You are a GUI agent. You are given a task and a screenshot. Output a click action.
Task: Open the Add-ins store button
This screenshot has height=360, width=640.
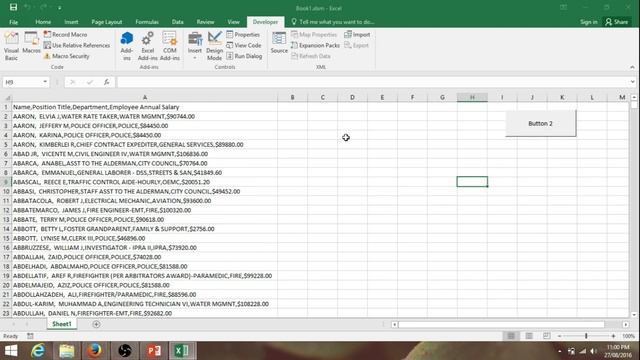[127, 46]
